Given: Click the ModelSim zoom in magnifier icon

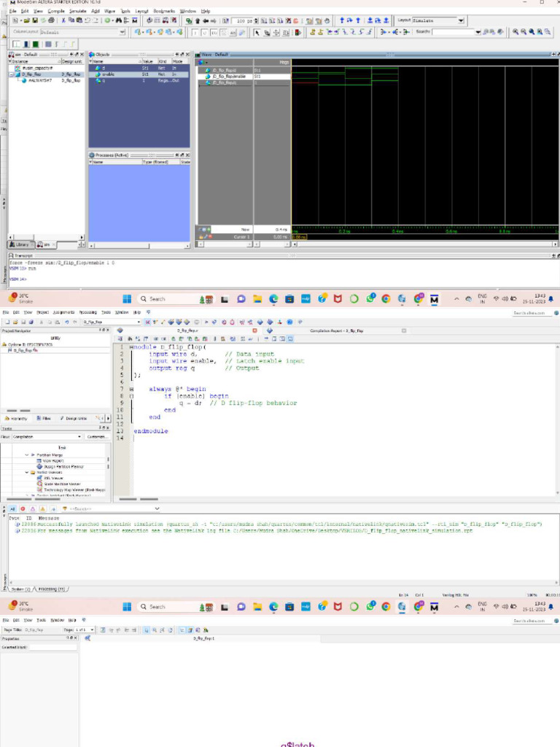Looking at the screenshot, I should (x=516, y=32).
